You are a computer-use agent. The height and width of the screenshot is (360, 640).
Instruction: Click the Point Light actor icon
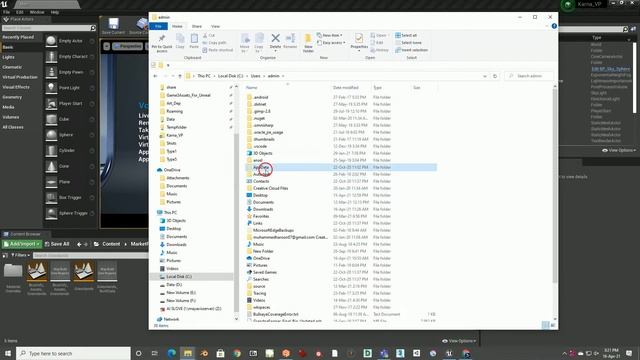51,88
